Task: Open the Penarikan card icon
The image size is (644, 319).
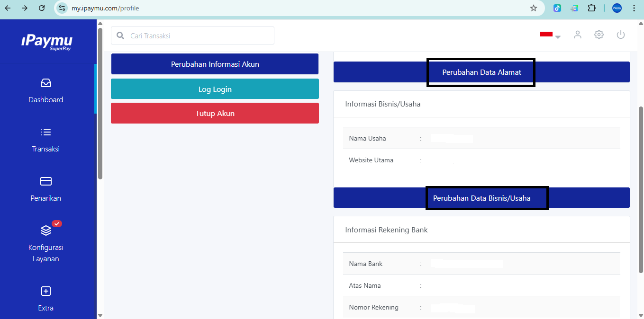Action: coord(46,181)
